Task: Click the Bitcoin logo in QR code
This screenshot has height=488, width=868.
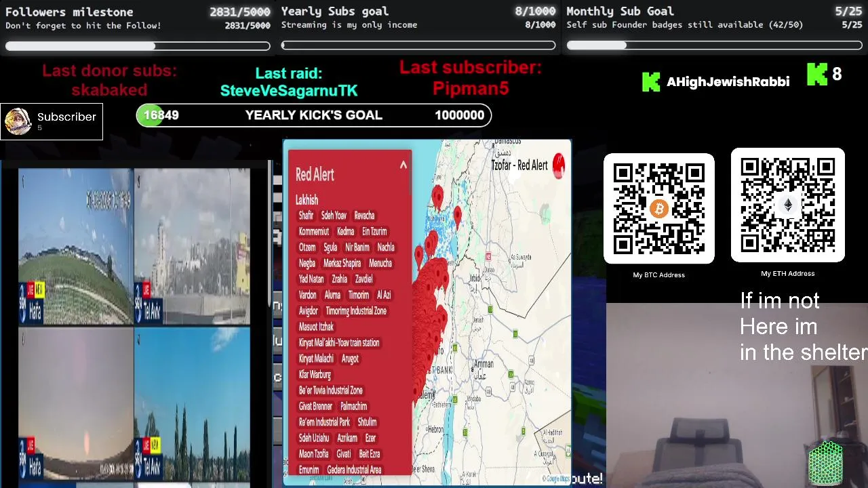Action: [658, 209]
